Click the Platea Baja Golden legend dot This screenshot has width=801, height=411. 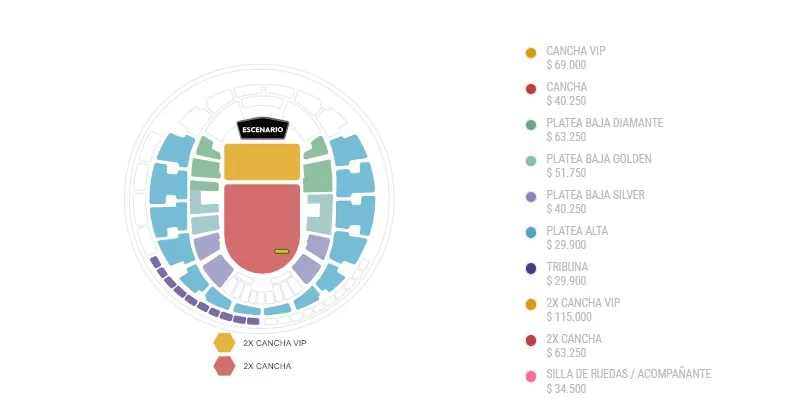click(x=531, y=161)
